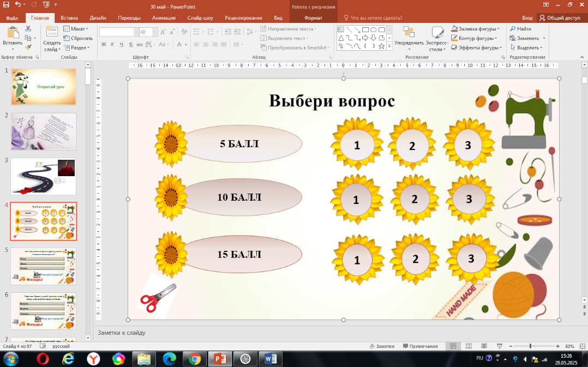Toggle strikethrough (abc) formatting
The image size is (588, 367).
point(140,44)
